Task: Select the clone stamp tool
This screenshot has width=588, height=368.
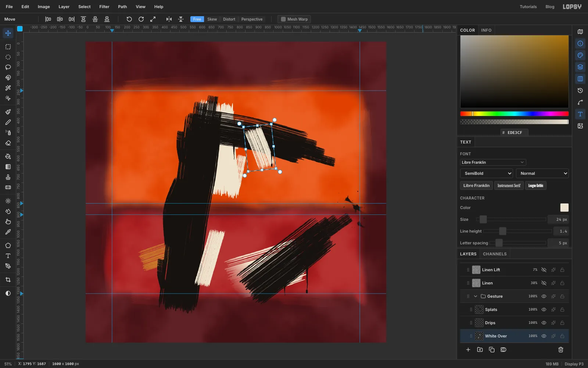Action: click(x=8, y=177)
